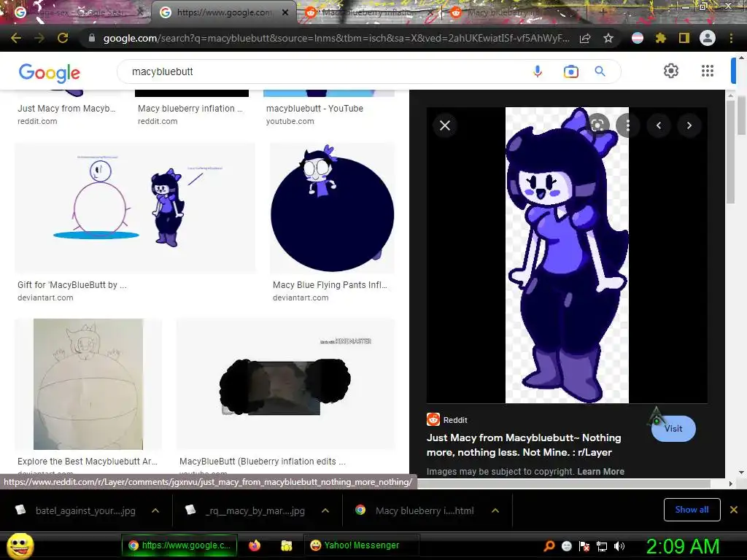Open the 'Just Macy from Macybluebutt' title link
Viewport: 747px width, 560px height.
(524, 445)
